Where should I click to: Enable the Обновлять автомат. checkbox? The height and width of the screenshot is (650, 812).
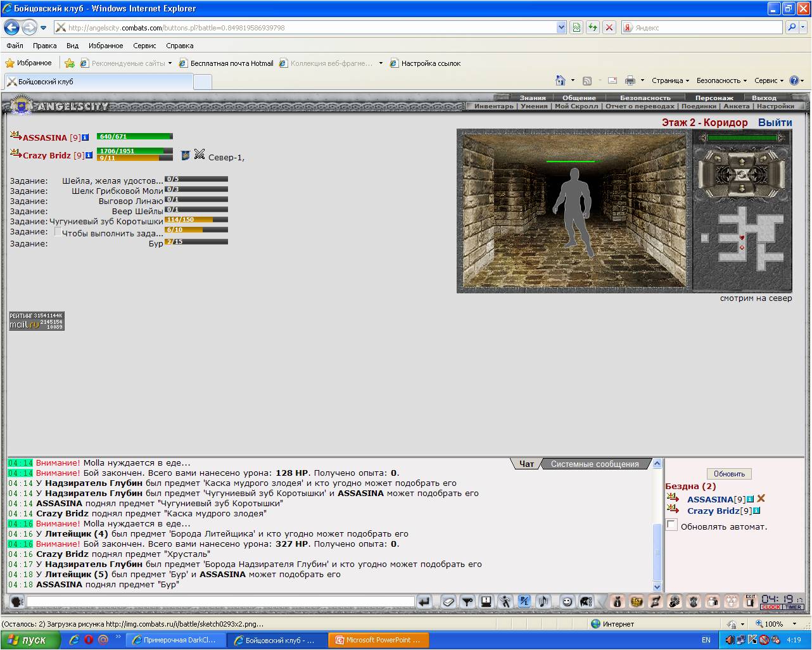[x=671, y=525]
